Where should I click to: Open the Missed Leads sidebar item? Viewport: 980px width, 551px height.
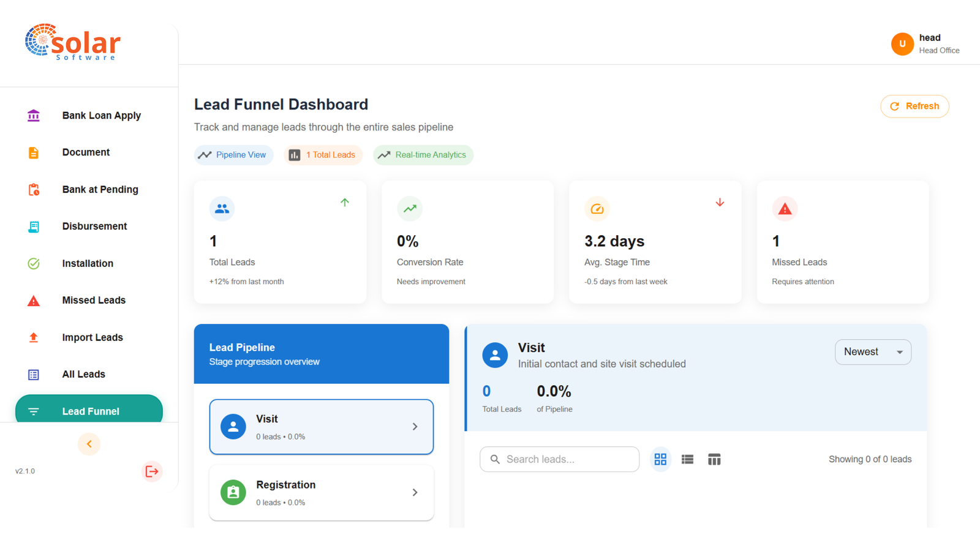pos(94,301)
